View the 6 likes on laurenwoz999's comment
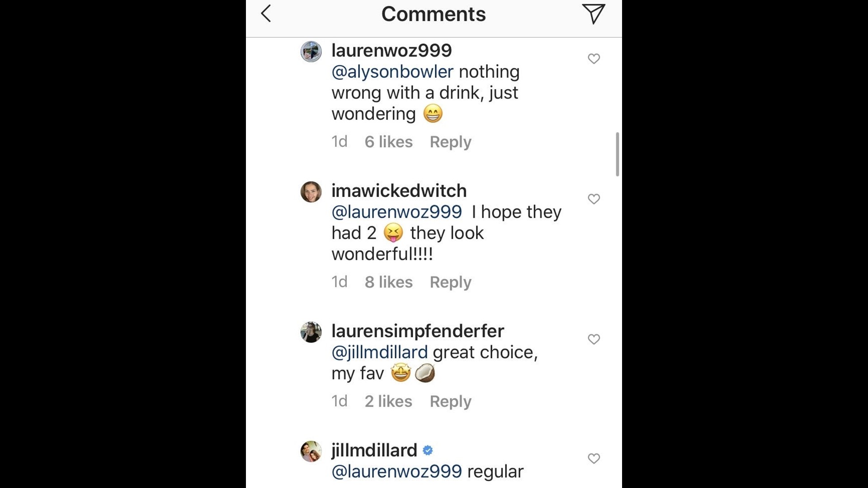 tap(388, 141)
